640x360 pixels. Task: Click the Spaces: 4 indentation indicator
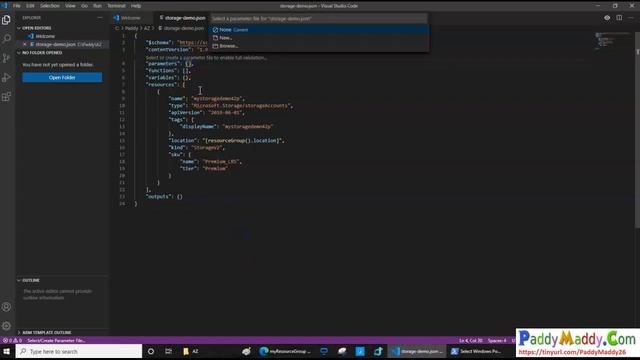coord(497,340)
